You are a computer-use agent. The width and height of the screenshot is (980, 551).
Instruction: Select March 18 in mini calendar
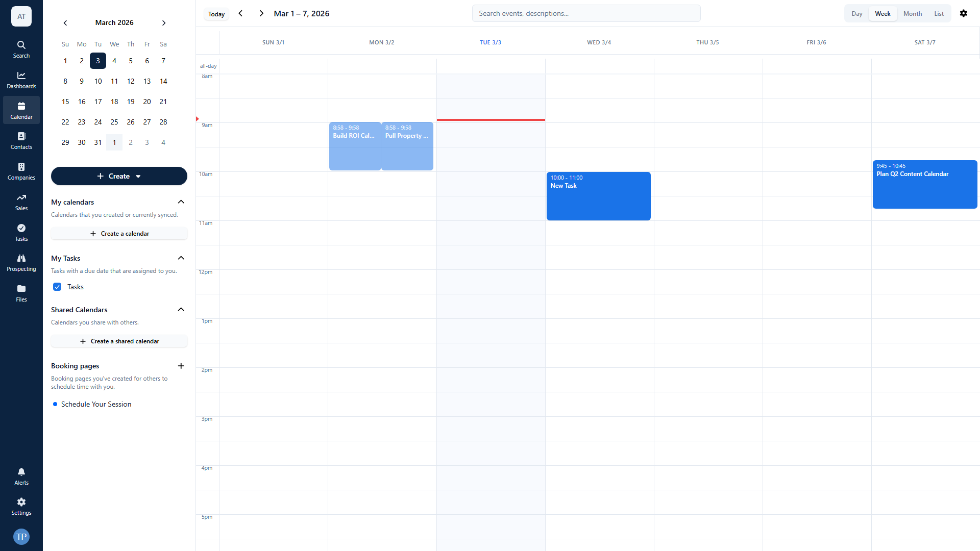tap(114, 102)
